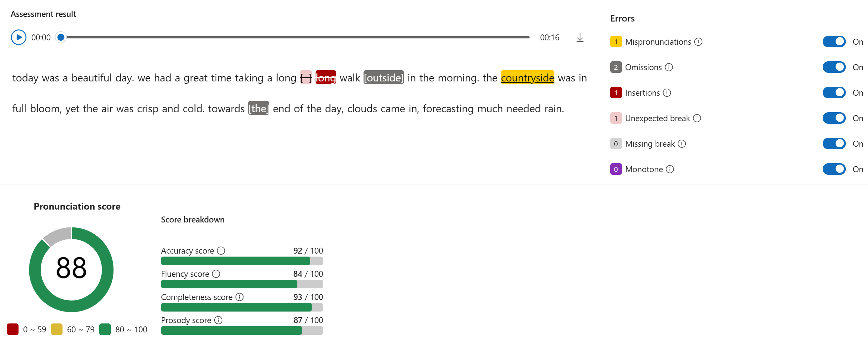Open info icon next to Mispronunciations
This screenshot has width=868, height=341.
pos(698,42)
